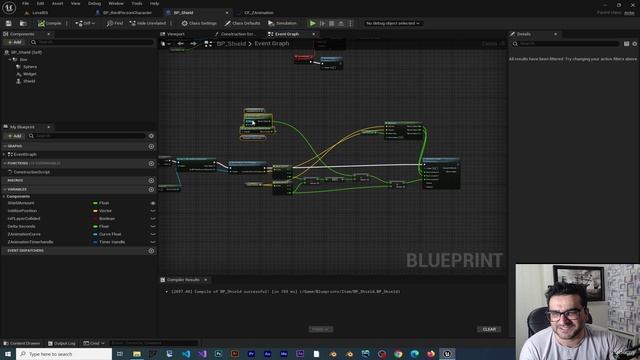Open Windows Start menu
The height and width of the screenshot is (360, 640).
[x=8, y=354]
